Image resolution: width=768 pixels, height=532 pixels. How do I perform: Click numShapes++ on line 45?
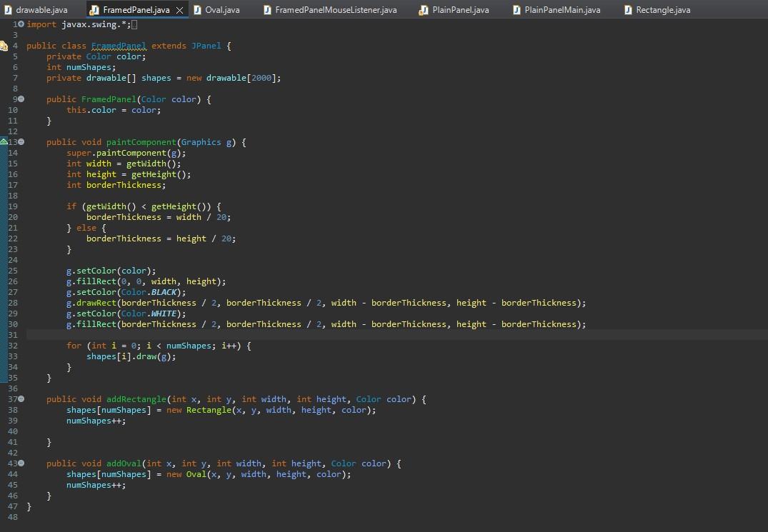click(94, 485)
